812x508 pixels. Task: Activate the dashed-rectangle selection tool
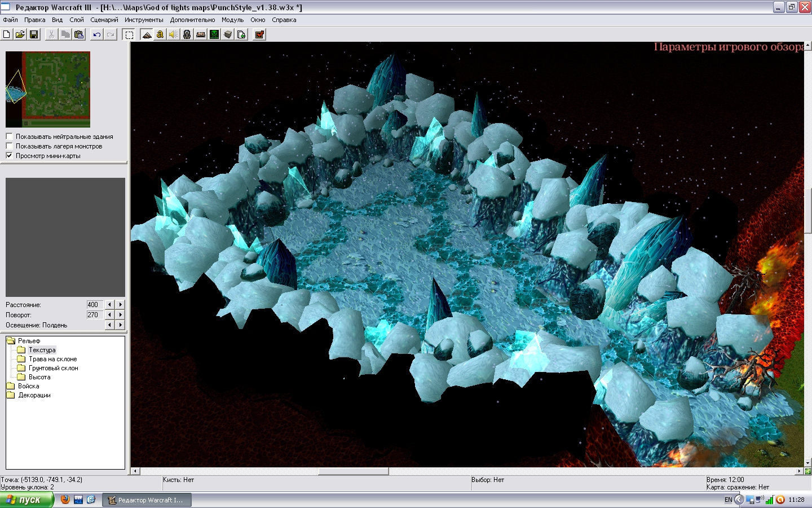click(x=129, y=34)
